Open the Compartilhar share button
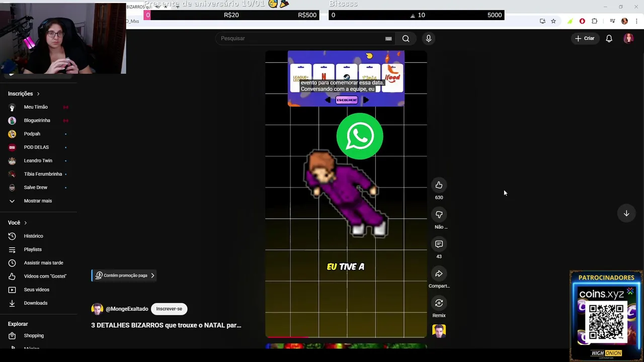This screenshot has width=644, height=362. coord(439,274)
